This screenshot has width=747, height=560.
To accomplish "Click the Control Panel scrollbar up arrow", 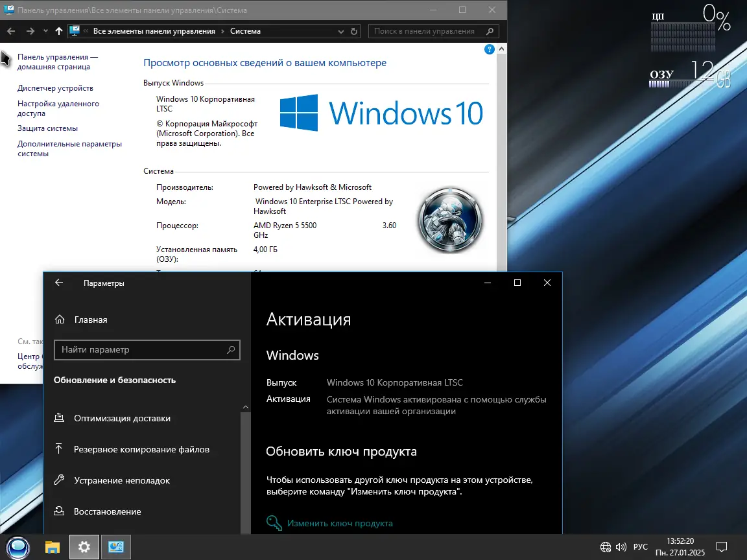I will pyautogui.click(x=501, y=49).
